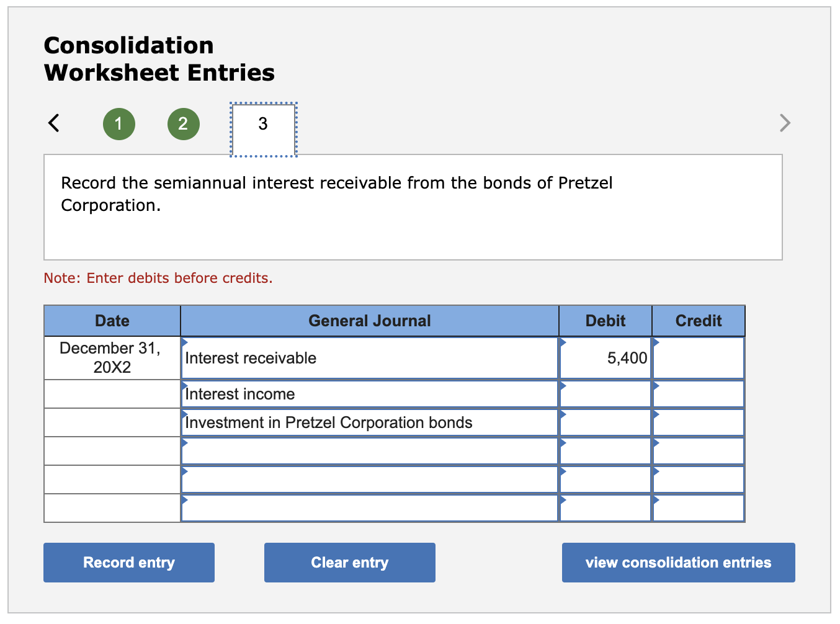Click the Clear entry button
The image size is (840, 624).
[349, 562]
